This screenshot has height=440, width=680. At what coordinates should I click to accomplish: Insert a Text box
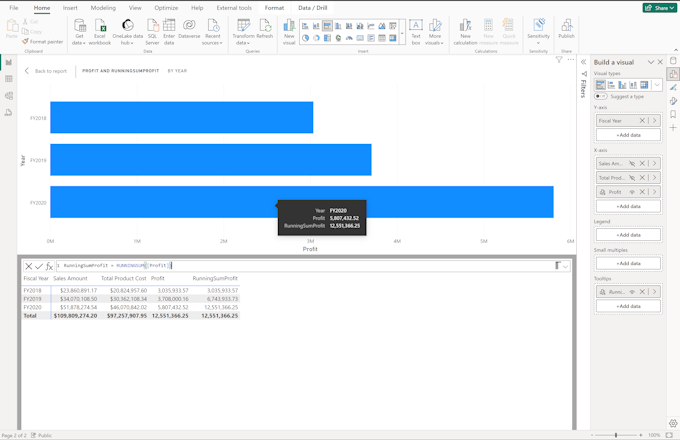[416, 32]
